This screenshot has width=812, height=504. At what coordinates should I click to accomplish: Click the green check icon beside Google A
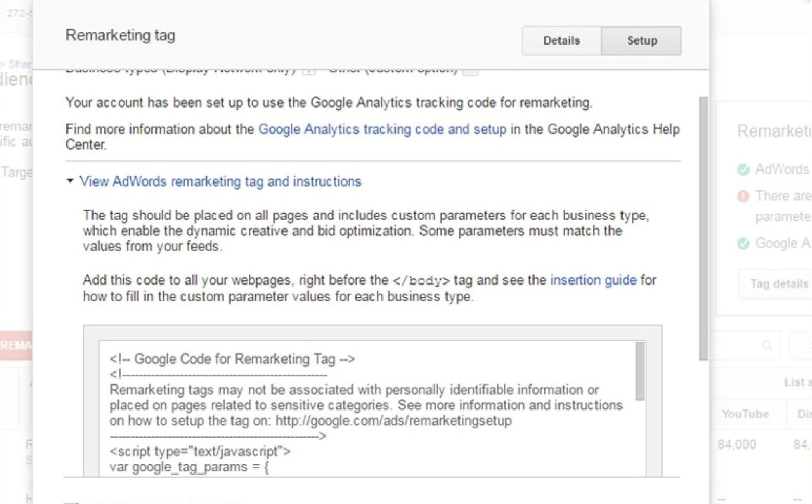pos(743,243)
